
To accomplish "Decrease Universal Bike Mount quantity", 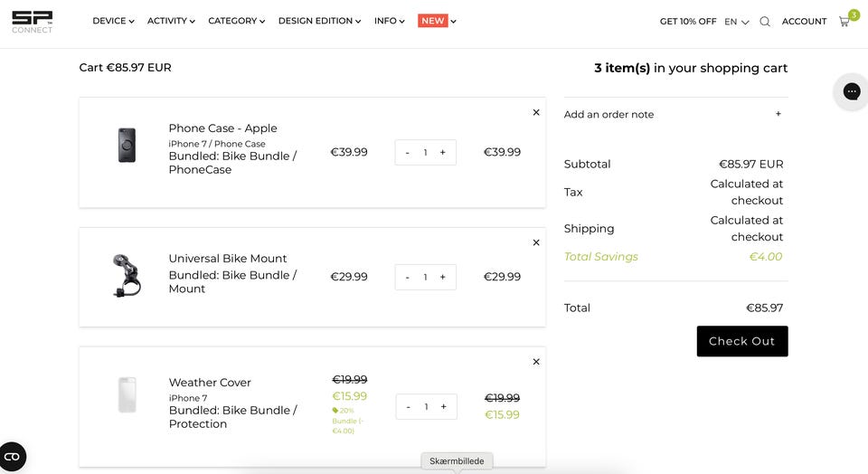I will pyautogui.click(x=408, y=277).
